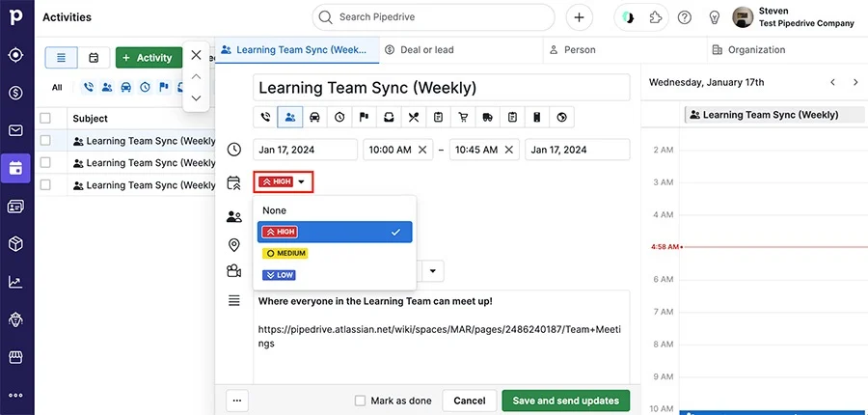The image size is (868, 415).
Task: Set activity type to car icon
Action: pyautogui.click(x=315, y=117)
